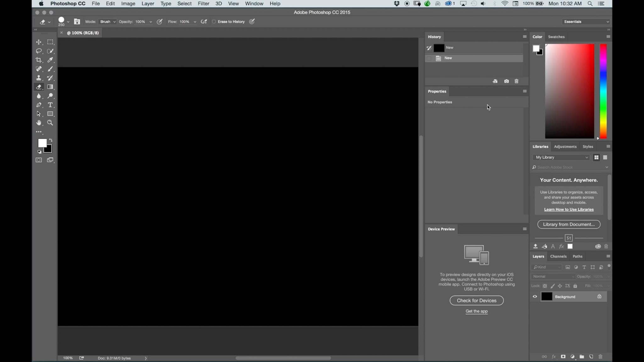Toggle lock transparent pixels in Layers panel
Viewport: 644px width, 362px height.
tap(545, 286)
